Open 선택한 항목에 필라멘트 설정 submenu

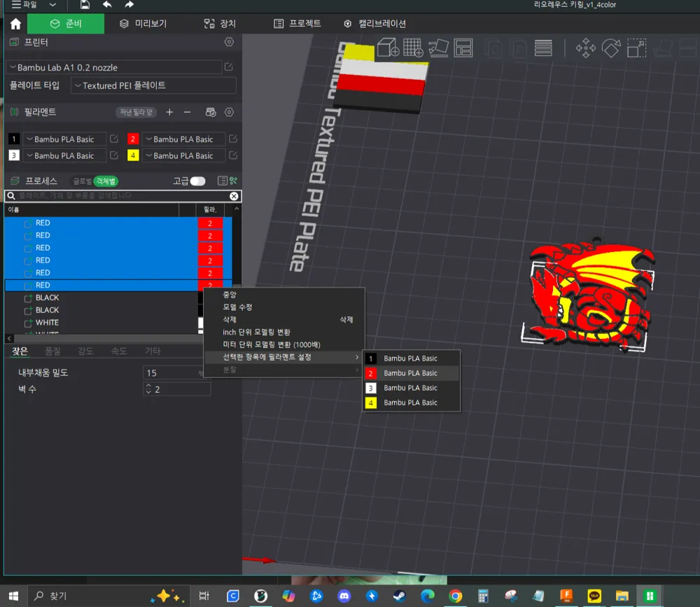[284, 357]
